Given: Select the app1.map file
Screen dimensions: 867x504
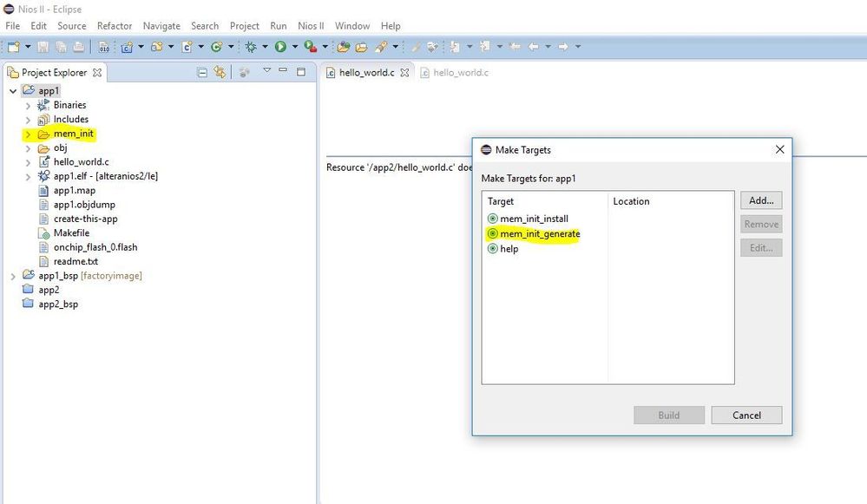Looking at the screenshot, I should click(74, 191).
